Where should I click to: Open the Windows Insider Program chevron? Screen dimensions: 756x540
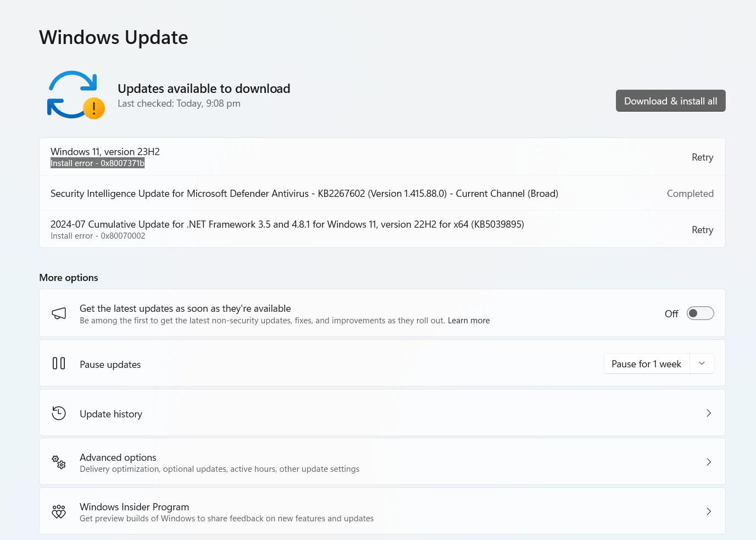pyautogui.click(x=709, y=511)
